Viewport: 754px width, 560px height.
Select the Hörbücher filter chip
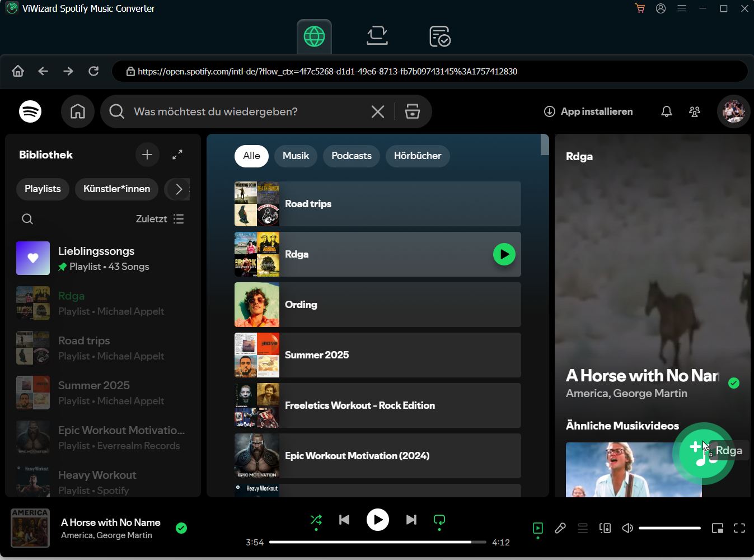[418, 156]
